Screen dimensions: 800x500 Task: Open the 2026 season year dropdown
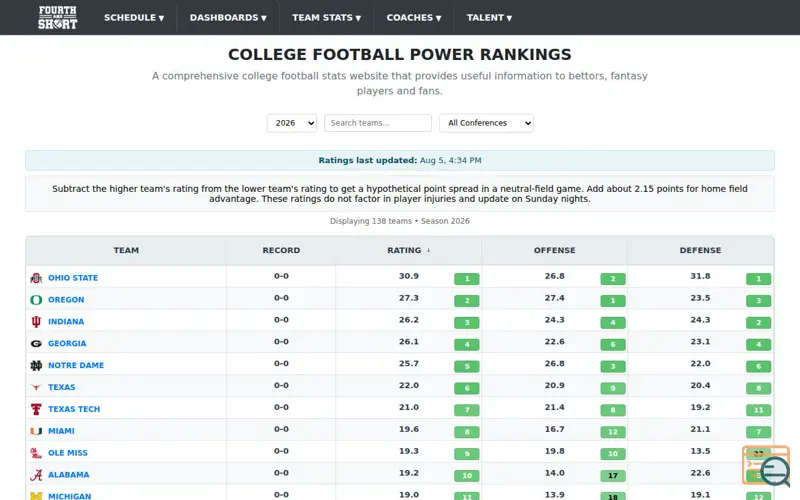point(292,123)
